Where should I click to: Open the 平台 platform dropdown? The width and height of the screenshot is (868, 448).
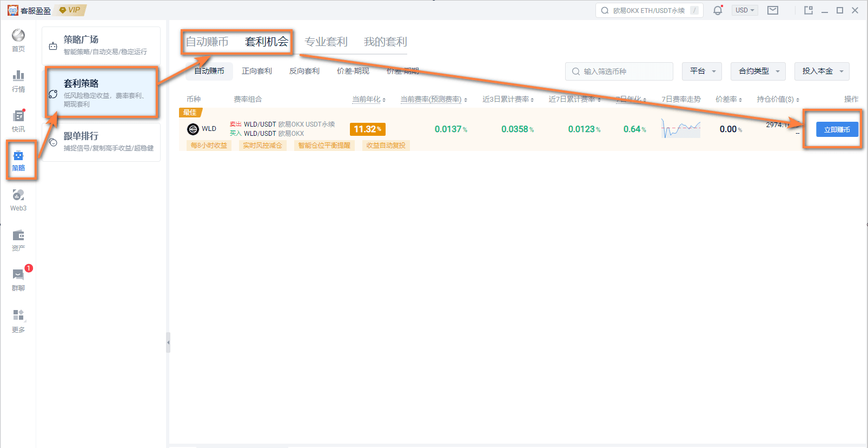tap(702, 71)
